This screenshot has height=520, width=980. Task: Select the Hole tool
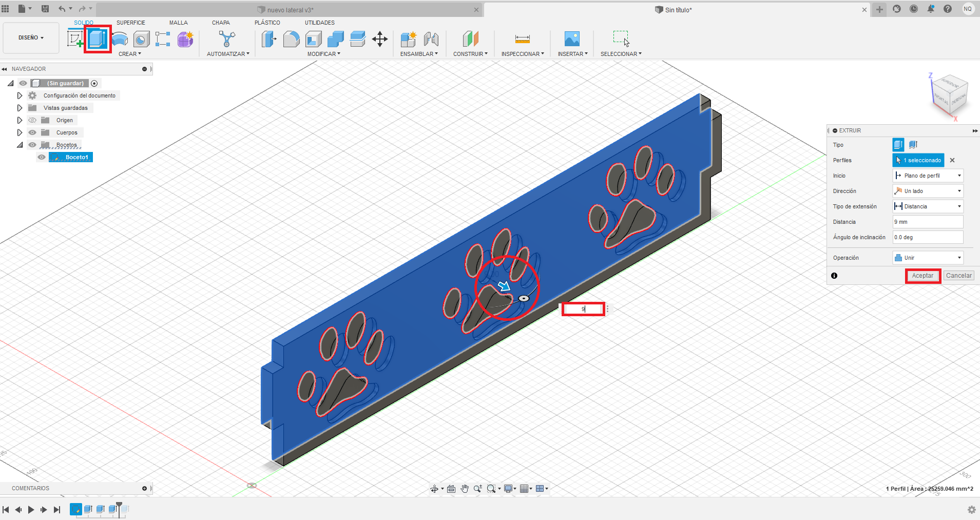click(x=141, y=39)
